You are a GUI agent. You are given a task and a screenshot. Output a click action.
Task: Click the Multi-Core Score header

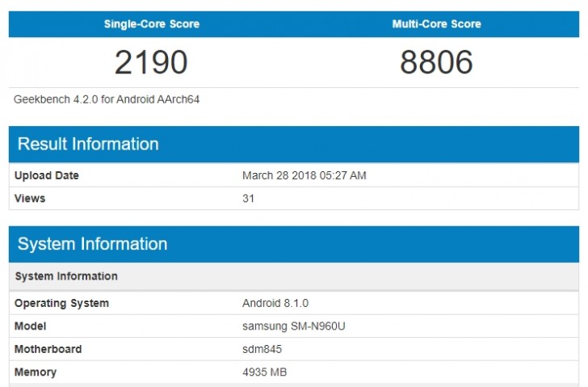click(436, 24)
